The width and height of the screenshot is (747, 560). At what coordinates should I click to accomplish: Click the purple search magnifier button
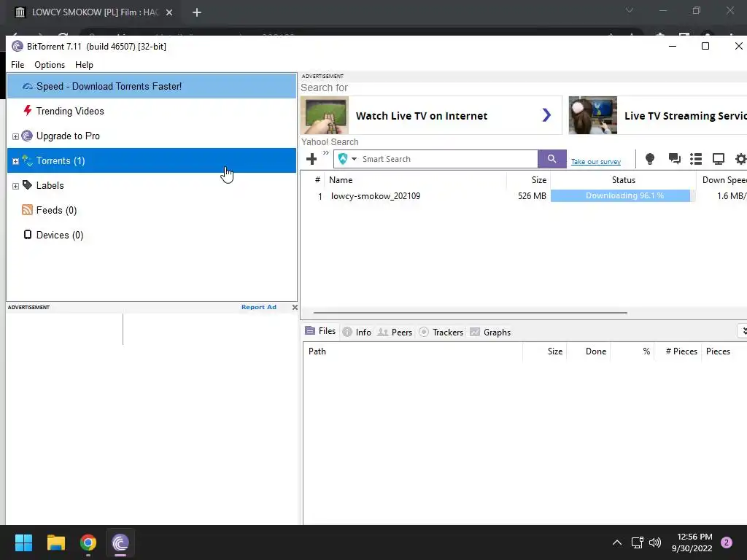[551, 159]
